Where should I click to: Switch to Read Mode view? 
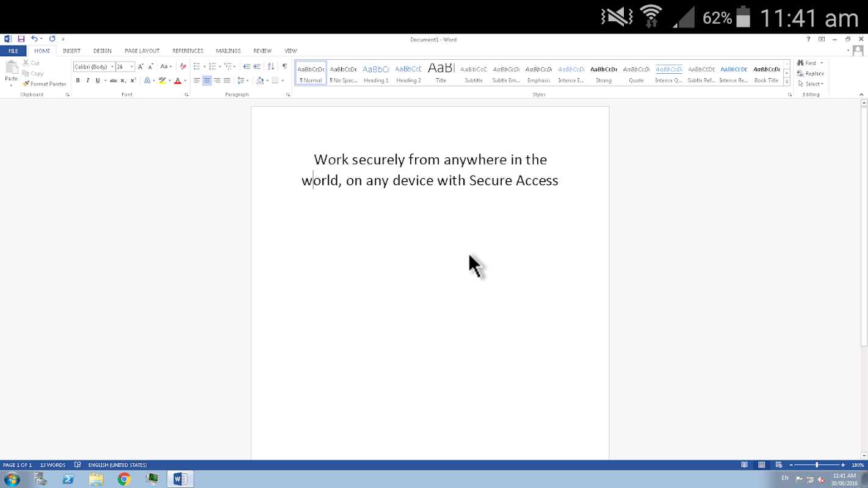click(x=744, y=465)
